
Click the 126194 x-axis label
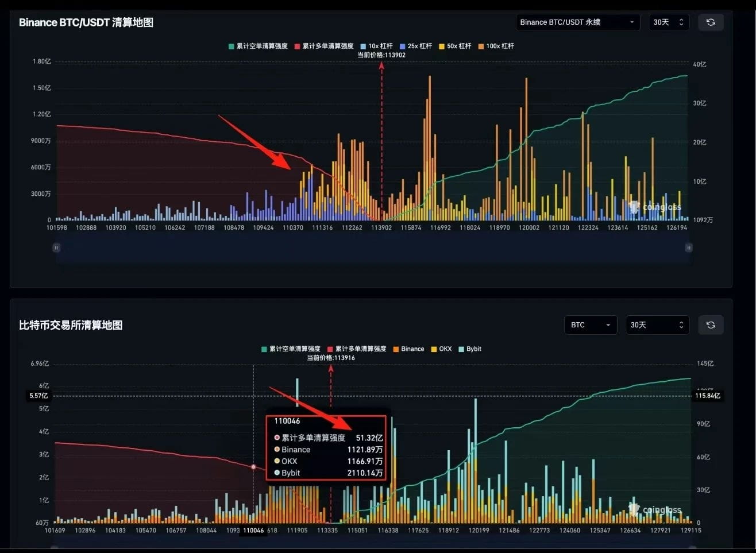click(x=676, y=228)
